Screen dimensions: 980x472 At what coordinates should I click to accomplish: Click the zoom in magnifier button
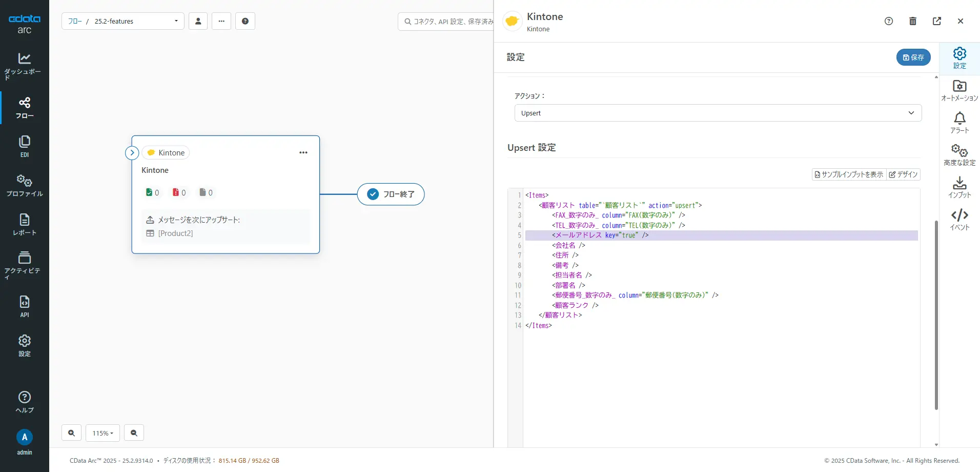click(71, 433)
